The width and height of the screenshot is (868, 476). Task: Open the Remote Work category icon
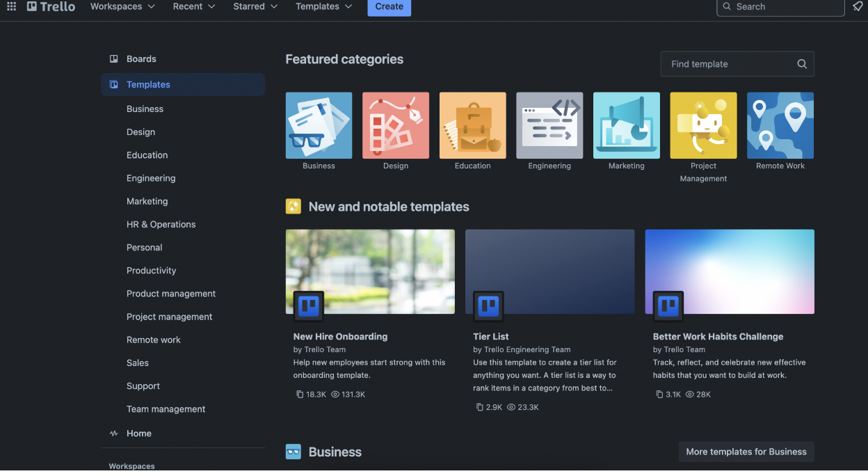pos(780,125)
